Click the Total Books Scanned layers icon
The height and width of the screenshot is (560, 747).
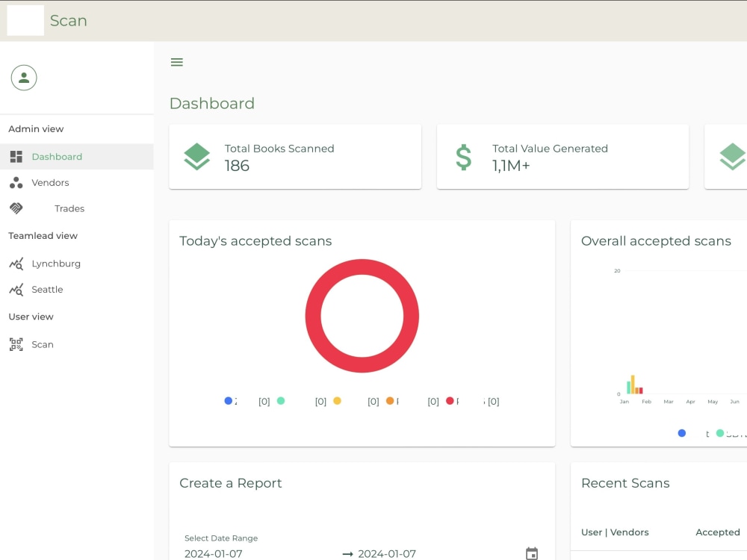196,157
